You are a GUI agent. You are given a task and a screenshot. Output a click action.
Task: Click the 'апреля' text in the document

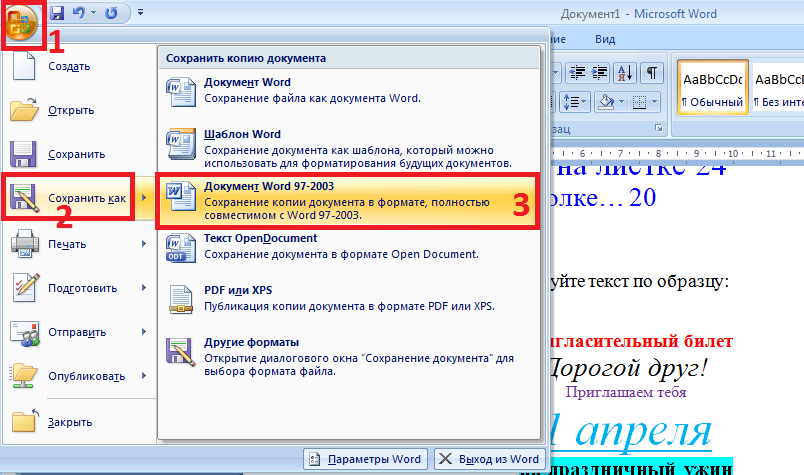643,431
